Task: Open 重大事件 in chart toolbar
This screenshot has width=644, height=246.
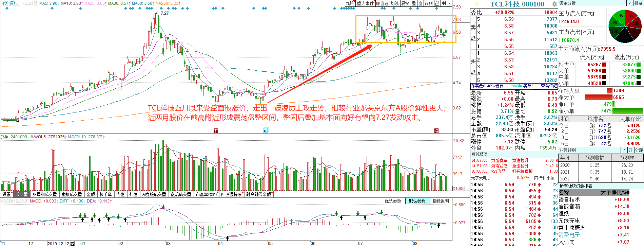Action: pos(365,3)
